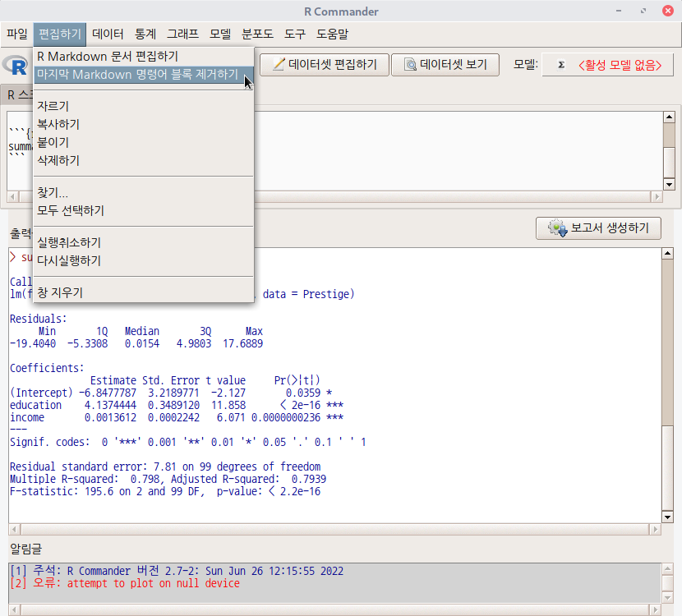Image resolution: width=682 pixels, height=616 pixels.
Task: Select 마지막 Markdown 명령어 블록 제거하기
Action: pyautogui.click(x=144, y=75)
